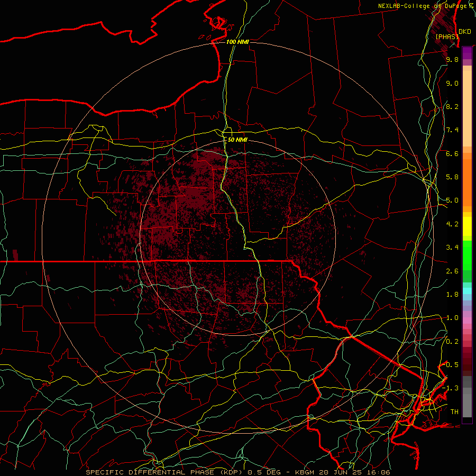Pick the pink band on the color bar
476x476 pixels.
[467, 321]
